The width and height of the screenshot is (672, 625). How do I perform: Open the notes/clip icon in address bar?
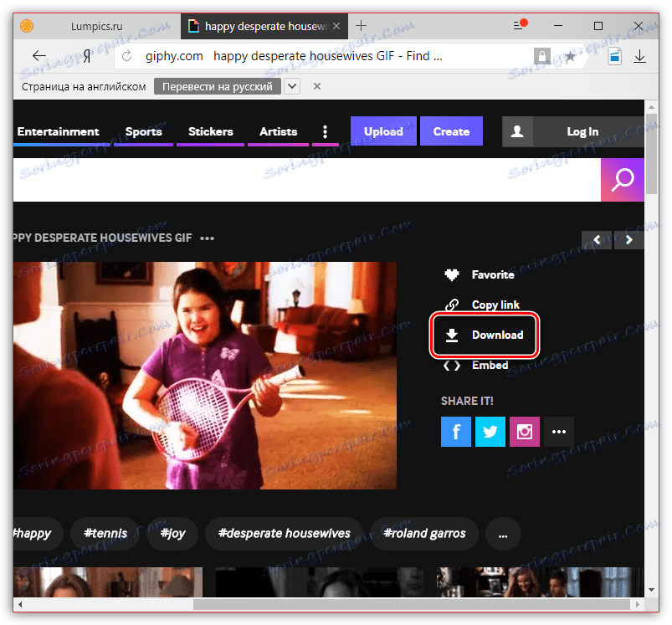pos(615,56)
